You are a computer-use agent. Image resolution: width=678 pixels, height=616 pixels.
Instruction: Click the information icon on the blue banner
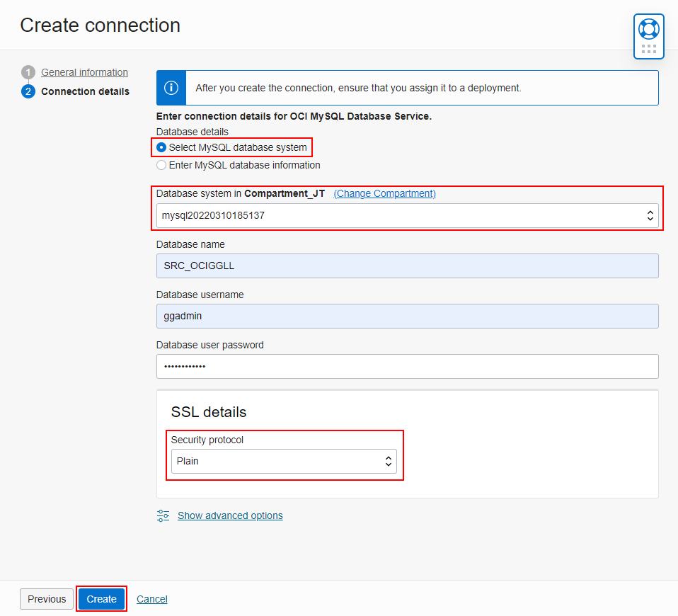pyautogui.click(x=171, y=87)
